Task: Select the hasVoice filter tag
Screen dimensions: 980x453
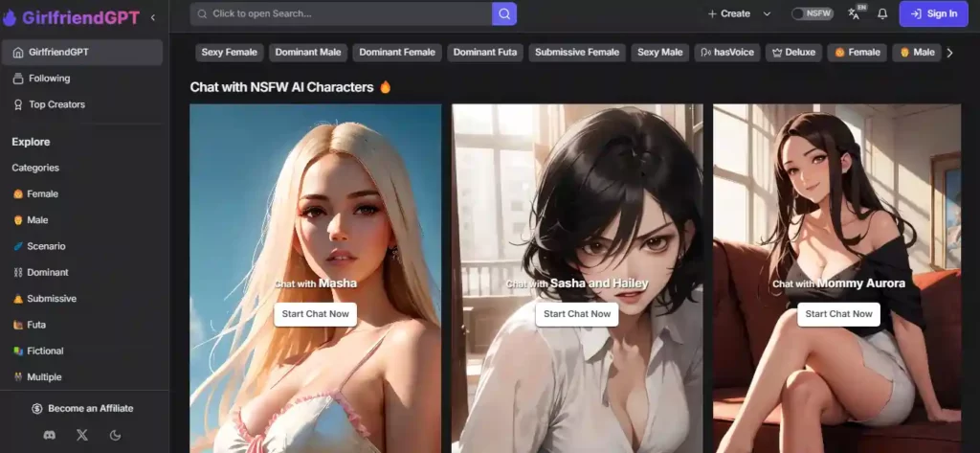Action: [727, 53]
